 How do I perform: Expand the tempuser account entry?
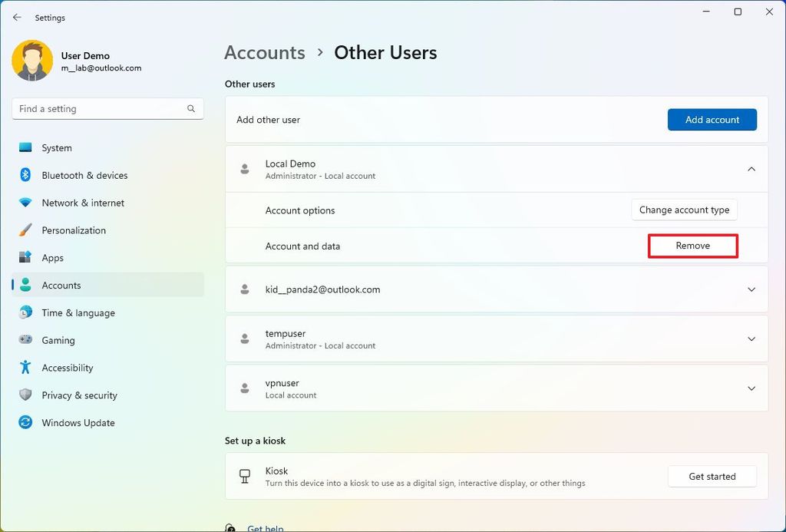[751, 339]
